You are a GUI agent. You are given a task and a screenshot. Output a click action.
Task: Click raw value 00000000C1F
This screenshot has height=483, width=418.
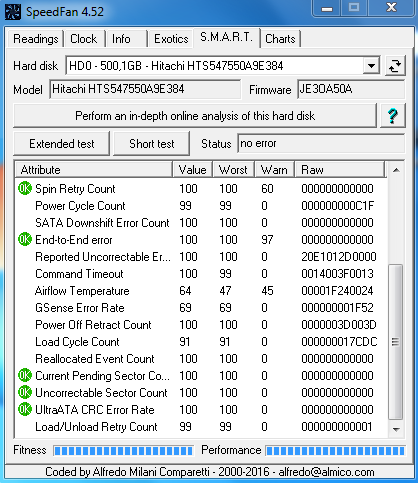[x=337, y=206]
